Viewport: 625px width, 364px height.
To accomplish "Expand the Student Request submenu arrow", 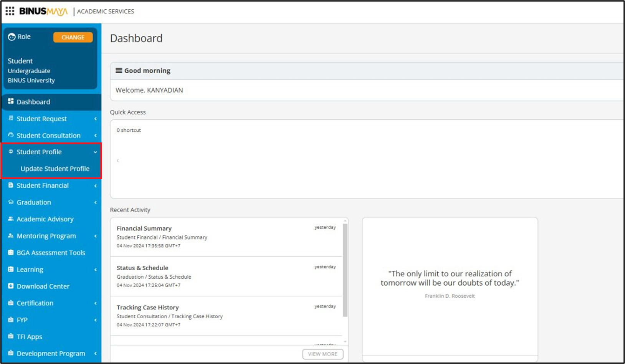I will (95, 119).
